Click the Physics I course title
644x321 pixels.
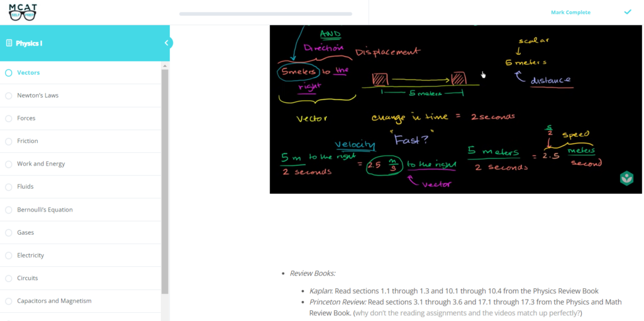(29, 43)
